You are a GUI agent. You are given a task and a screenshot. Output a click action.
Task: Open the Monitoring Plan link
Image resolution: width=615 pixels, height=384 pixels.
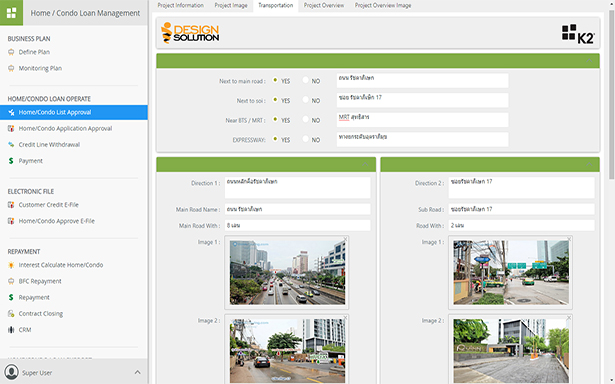coord(40,68)
